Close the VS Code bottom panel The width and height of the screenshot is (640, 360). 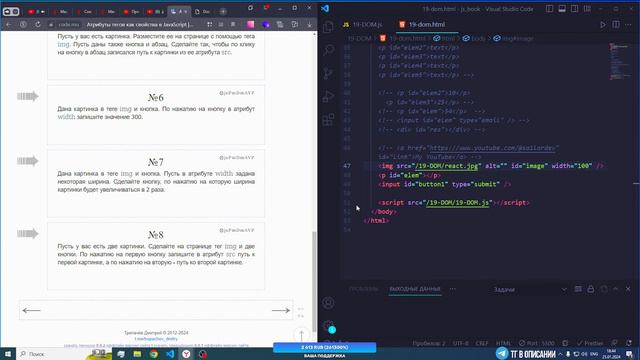pos(628,289)
